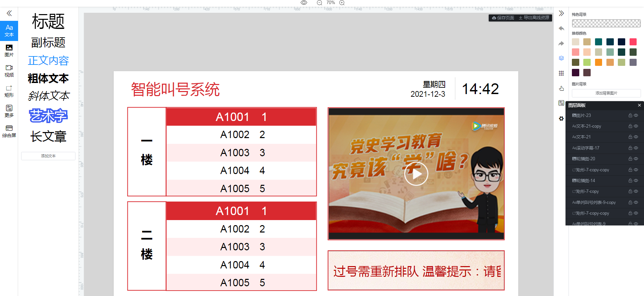Click the 添加文本 button
Viewport: 644px width, 296px height.
[48, 156]
